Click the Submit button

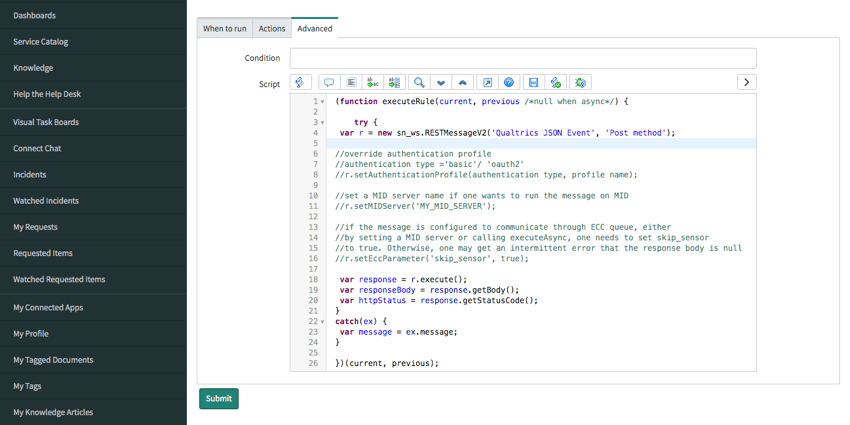[x=218, y=398]
